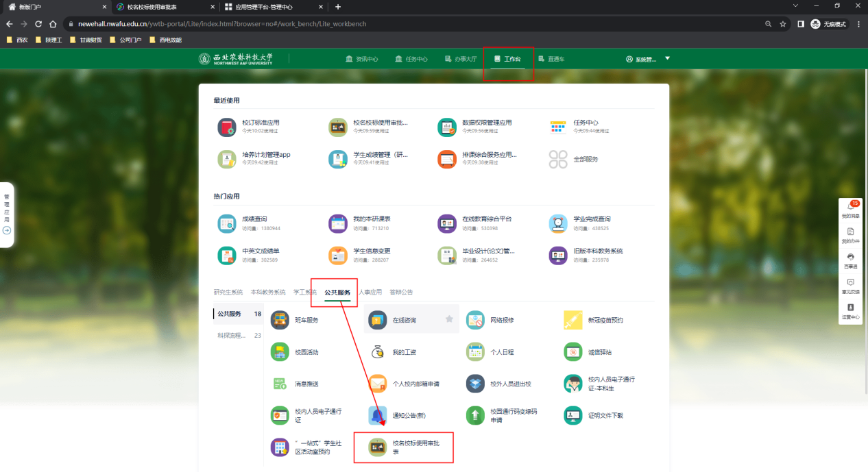Viewport: 868px width, 472px height.
Task: Expand the 管理应用 side panel arrow
Action: [7, 231]
